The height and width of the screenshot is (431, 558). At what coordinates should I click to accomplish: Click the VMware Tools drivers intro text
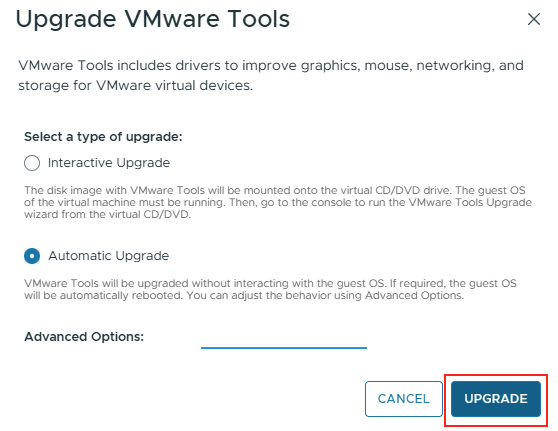[x=271, y=75]
